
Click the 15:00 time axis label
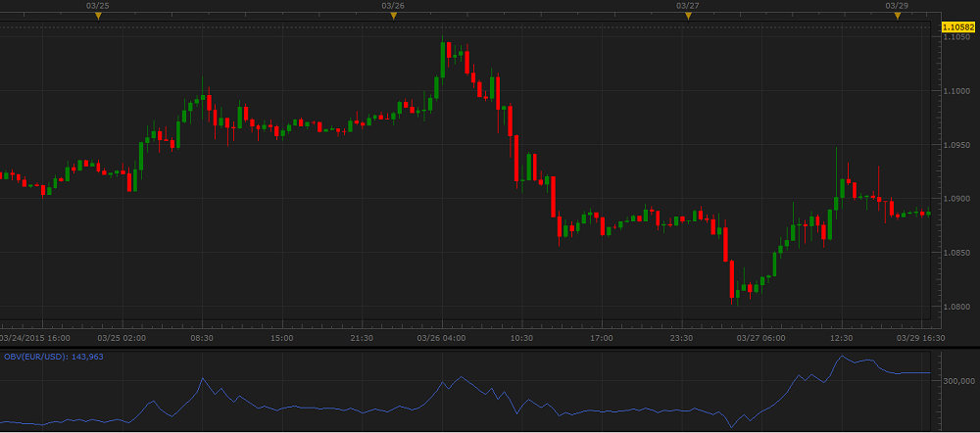pyautogui.click(x=282, y=338)
